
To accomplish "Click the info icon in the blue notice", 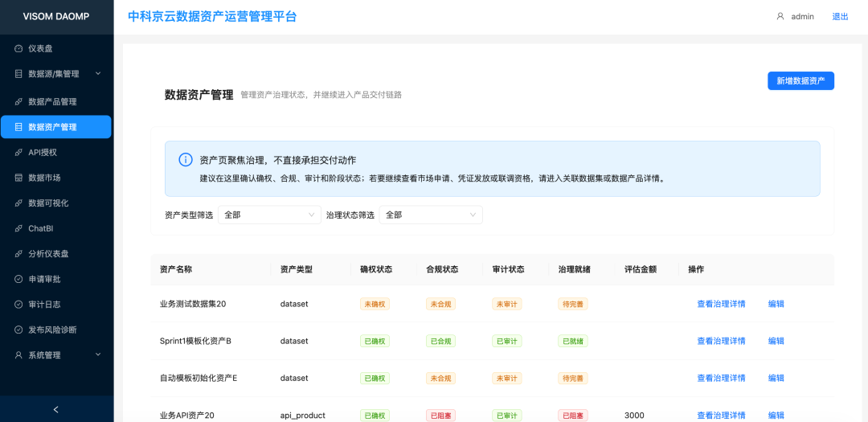I will coord(186,160).
